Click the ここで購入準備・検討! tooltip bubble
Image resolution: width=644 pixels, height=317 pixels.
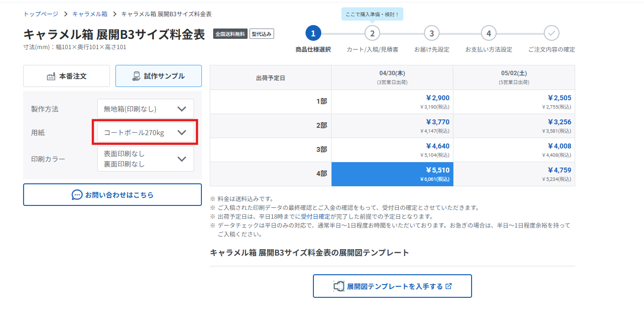point(372,14)
